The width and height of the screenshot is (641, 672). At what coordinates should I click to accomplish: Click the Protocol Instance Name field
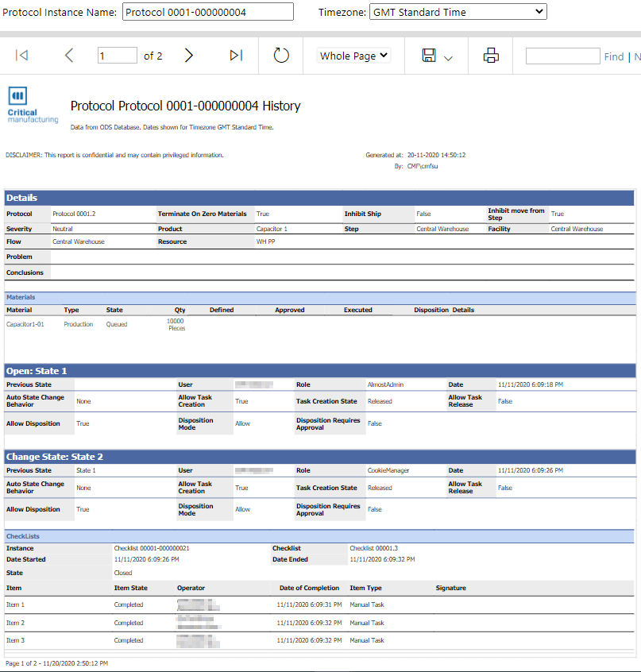(x=207, y=12)
